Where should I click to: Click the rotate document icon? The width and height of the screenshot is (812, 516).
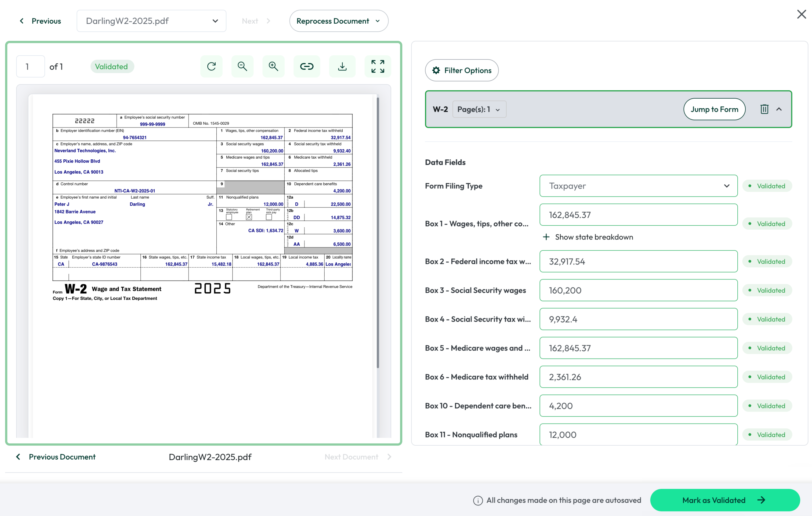[x=211, y=66]
